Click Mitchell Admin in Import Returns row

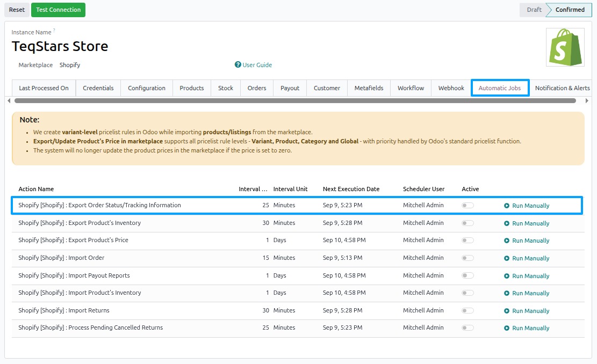[x=423, y=310]
